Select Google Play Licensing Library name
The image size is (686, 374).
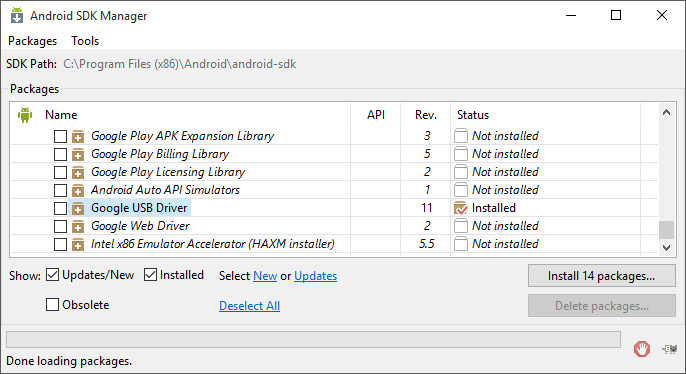click(168, 172)
